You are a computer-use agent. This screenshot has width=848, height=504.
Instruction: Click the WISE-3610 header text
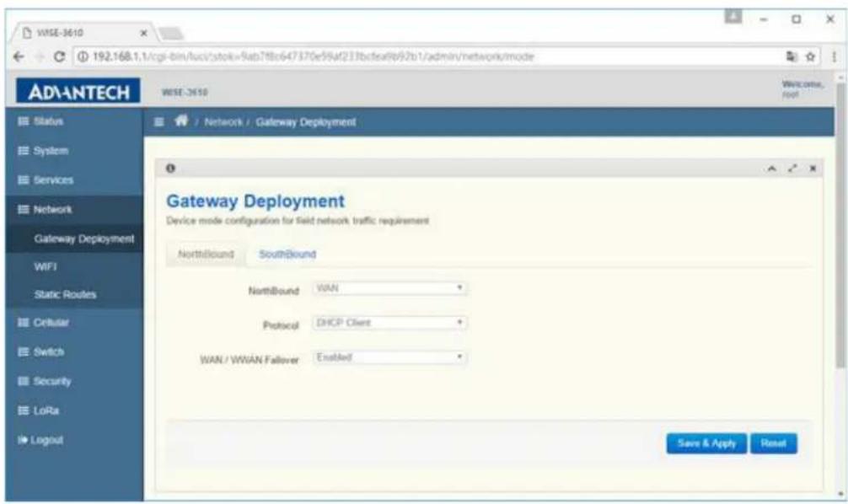click(185, 93)
